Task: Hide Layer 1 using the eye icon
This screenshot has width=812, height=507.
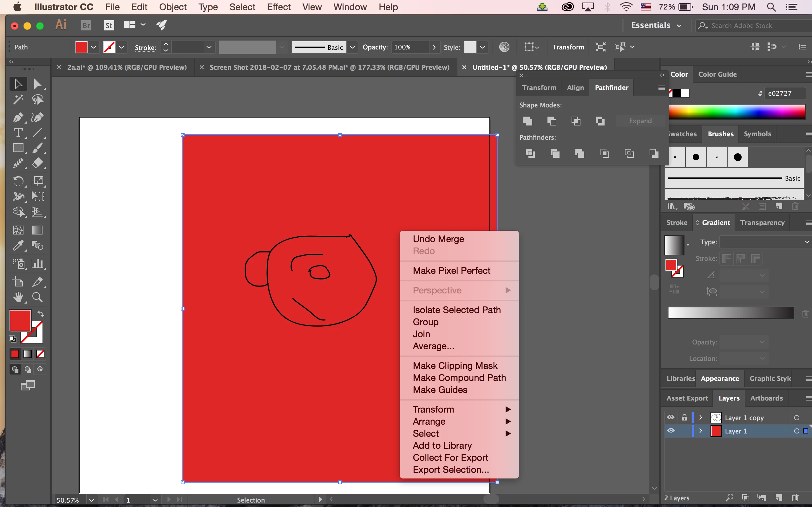Action: tap(671, 431)
